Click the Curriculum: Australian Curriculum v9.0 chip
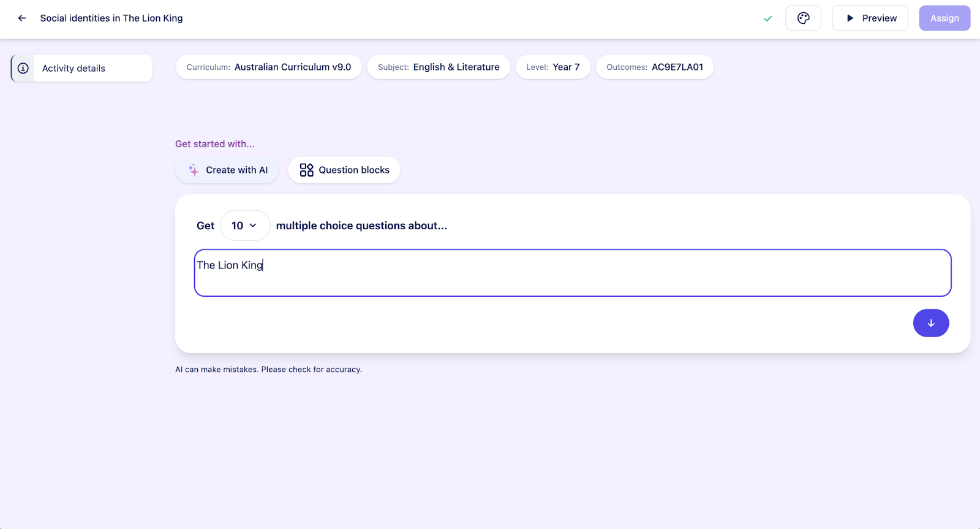This screenshot has width=980, height=529. pyautogui.click(x=269, y=67)
